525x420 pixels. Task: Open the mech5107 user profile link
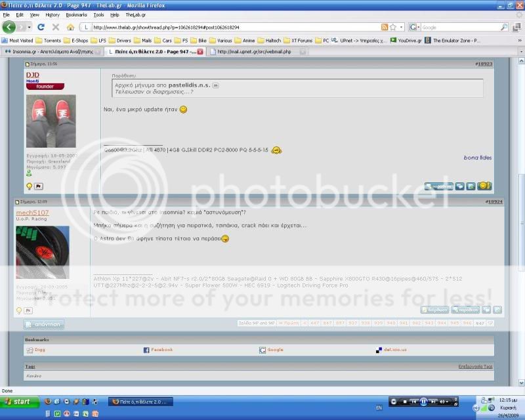[x=33, y=213]
